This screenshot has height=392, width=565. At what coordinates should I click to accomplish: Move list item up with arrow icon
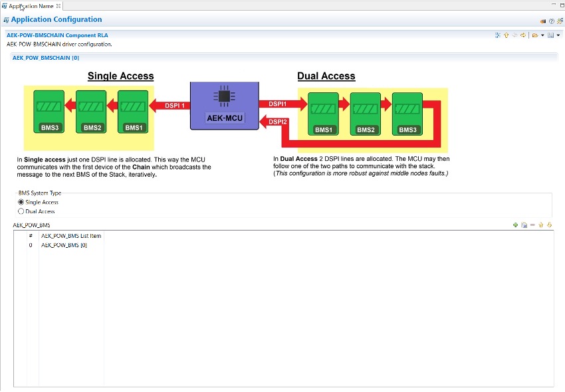click(541, 225)
